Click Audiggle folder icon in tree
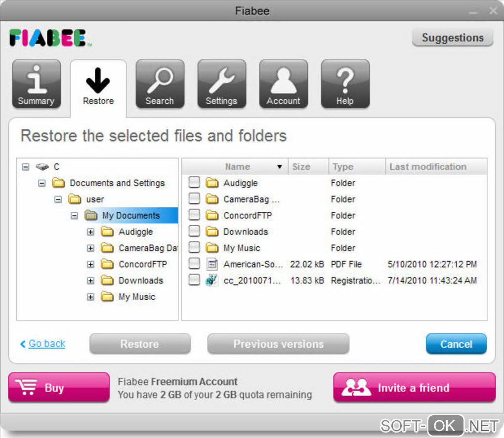 coord(107,232)
